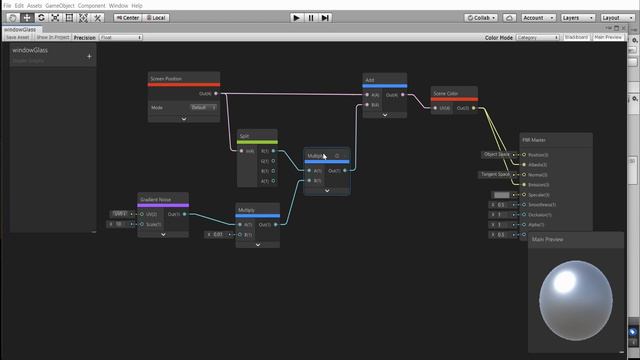Click the PBR Master Alpha(1) port
640x360 pixels.
tap(524, 224)
